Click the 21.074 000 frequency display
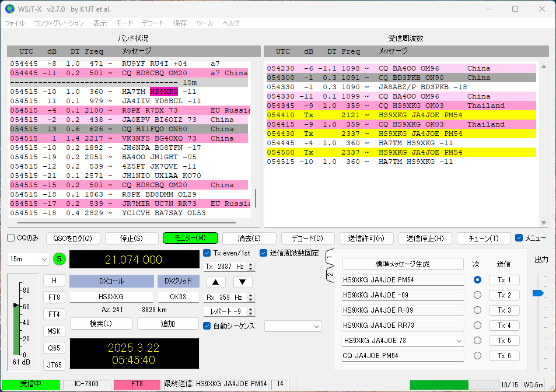 [x=134, y=260]
